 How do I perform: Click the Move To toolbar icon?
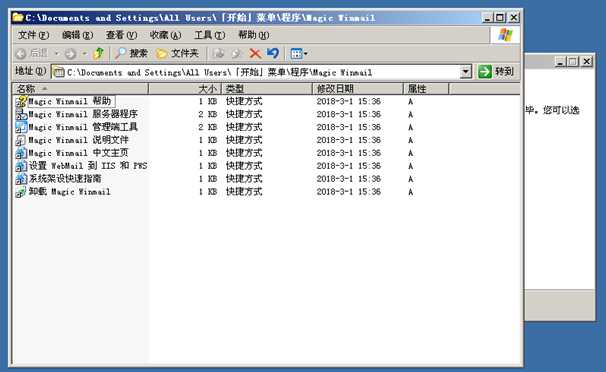click(x=219, y=53)
